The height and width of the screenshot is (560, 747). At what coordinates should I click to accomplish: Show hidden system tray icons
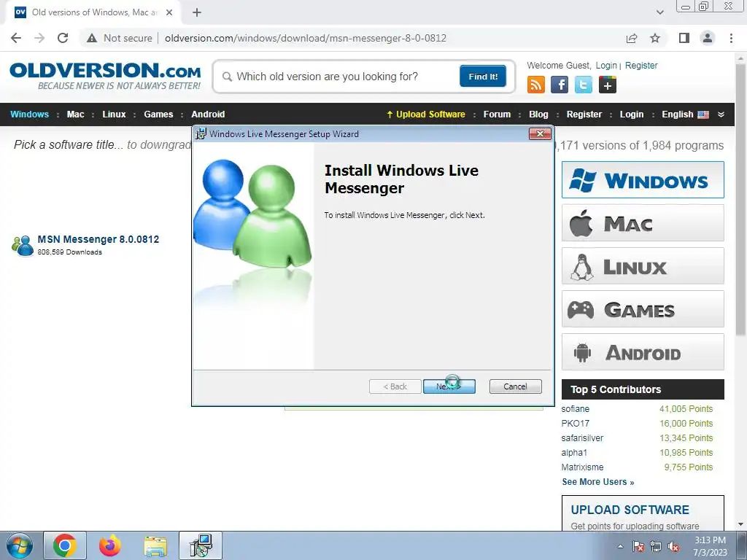(620, 546)
